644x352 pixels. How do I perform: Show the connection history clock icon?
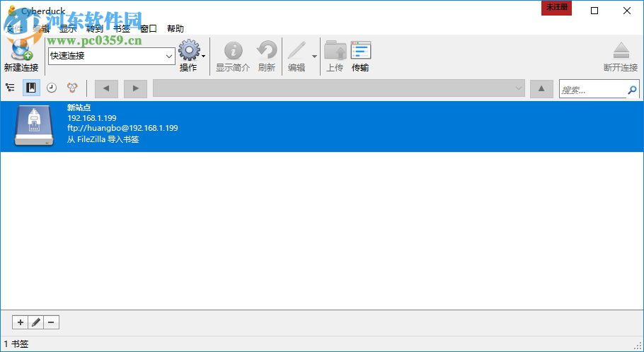click(52, 88)
